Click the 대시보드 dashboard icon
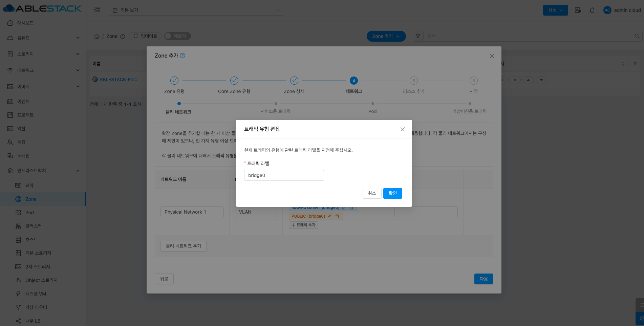This screenshot has height=326, width=644. click(x=10, y=23)
